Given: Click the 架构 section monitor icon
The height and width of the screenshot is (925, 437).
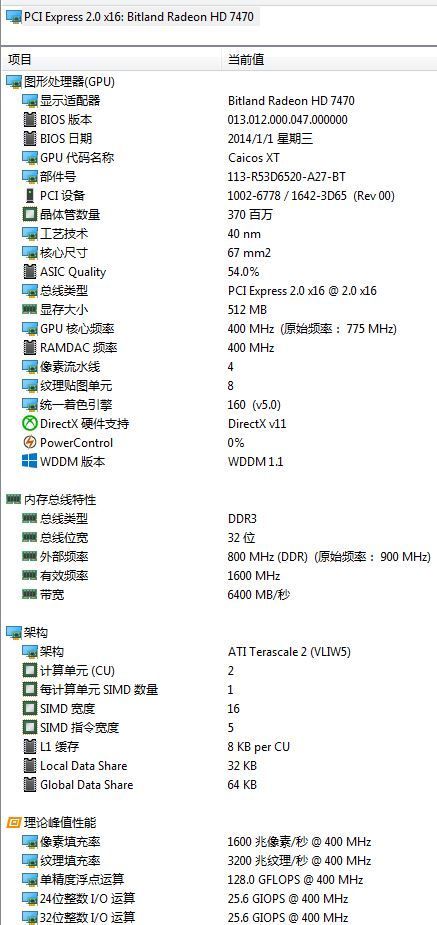Looking at the screenshot, I should coord(13,633).
